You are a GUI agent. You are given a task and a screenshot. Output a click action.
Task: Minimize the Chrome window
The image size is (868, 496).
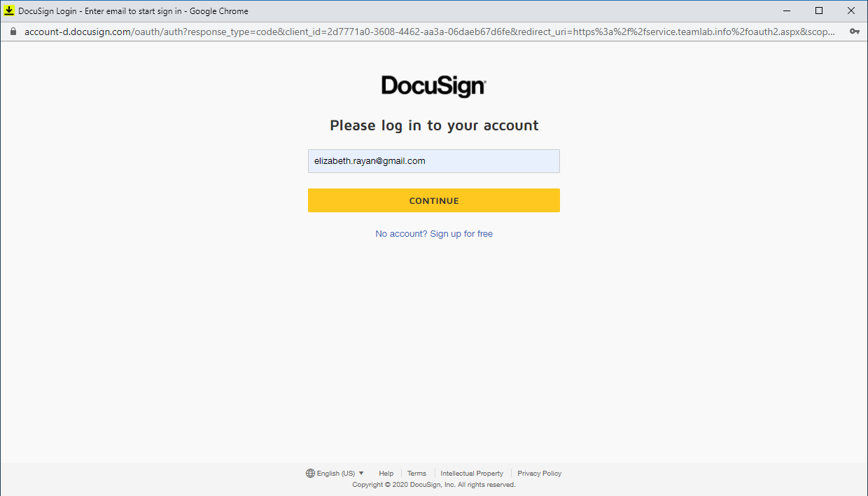787,11
